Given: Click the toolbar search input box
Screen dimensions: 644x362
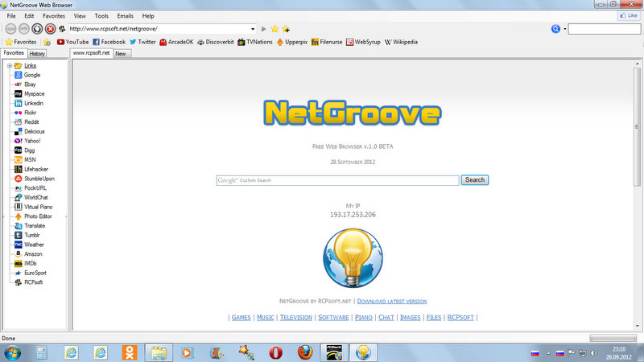Looking at the screenshot, I should [605, 29].
